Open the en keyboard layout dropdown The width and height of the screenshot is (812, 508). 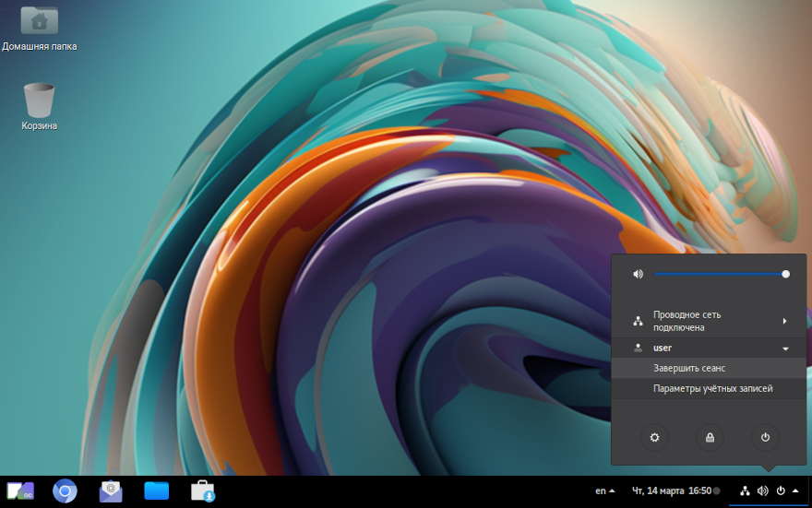tap(605, 490)
